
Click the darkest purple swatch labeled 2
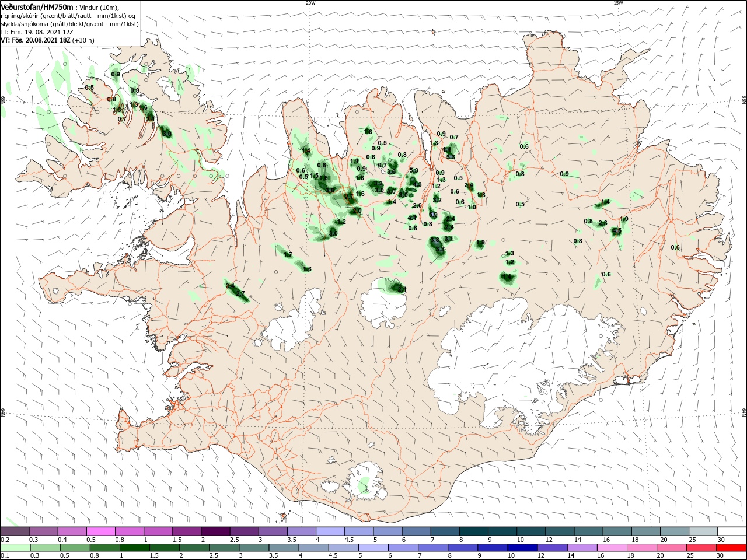click(x=215, y=531)
